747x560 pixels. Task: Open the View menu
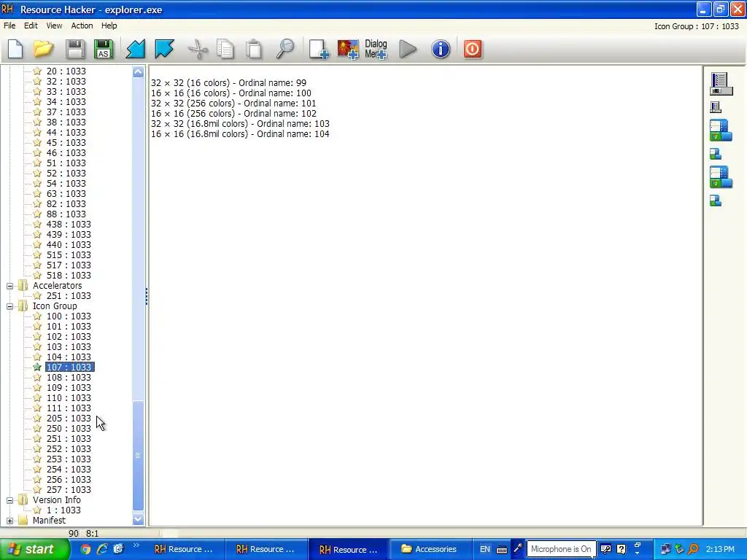(54, 26)
